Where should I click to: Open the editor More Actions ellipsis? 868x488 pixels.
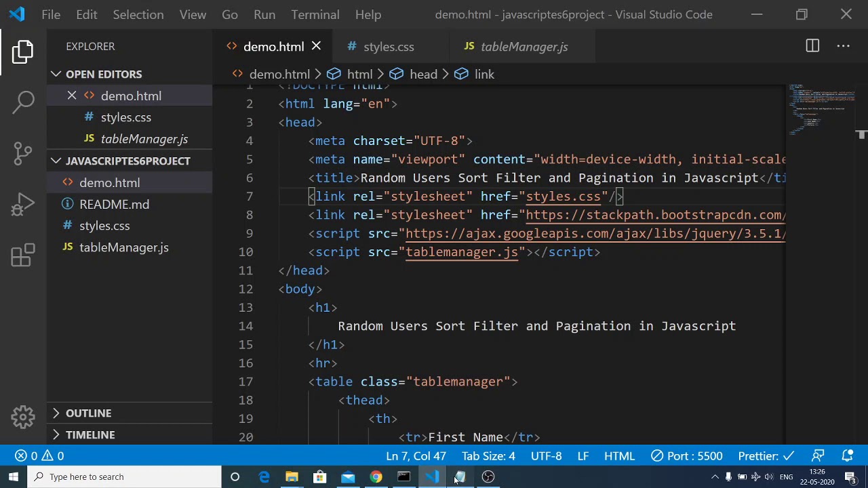pos(843,46)
